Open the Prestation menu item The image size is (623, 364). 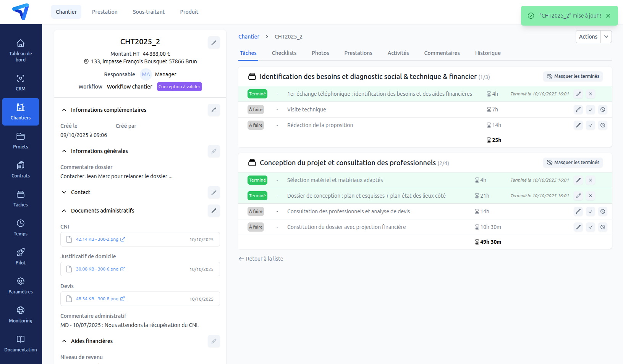[x=105, y=12]
